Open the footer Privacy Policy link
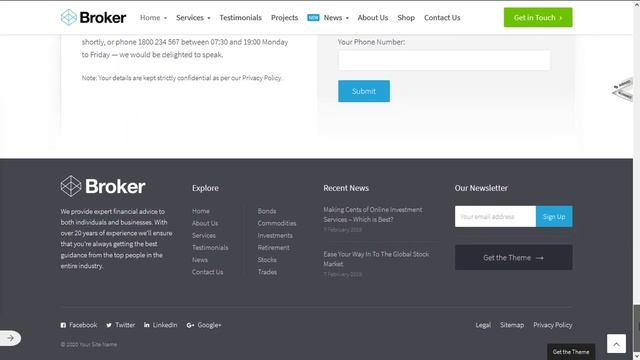This screenshot has width=640, height=360. [x=553, y=325]
